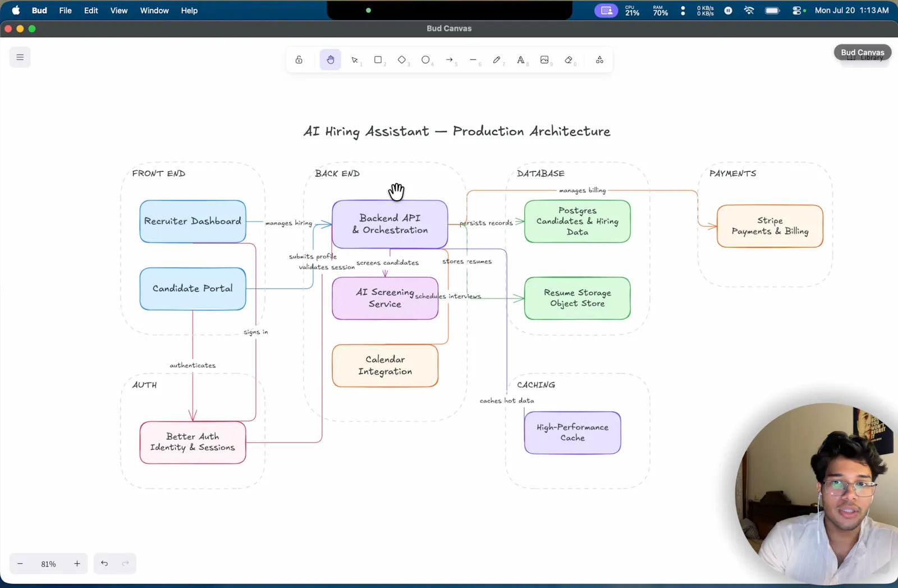Select the Diamond shape tool
The width and height of the screenshot is (898, 588).
coord(402,60)
